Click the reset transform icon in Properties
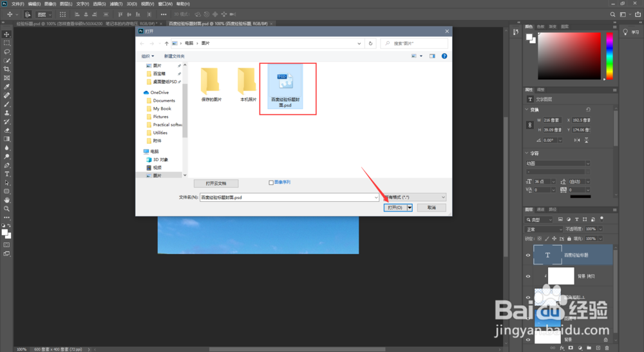This screenshot has height=352, width=644. tap(588, 110)
